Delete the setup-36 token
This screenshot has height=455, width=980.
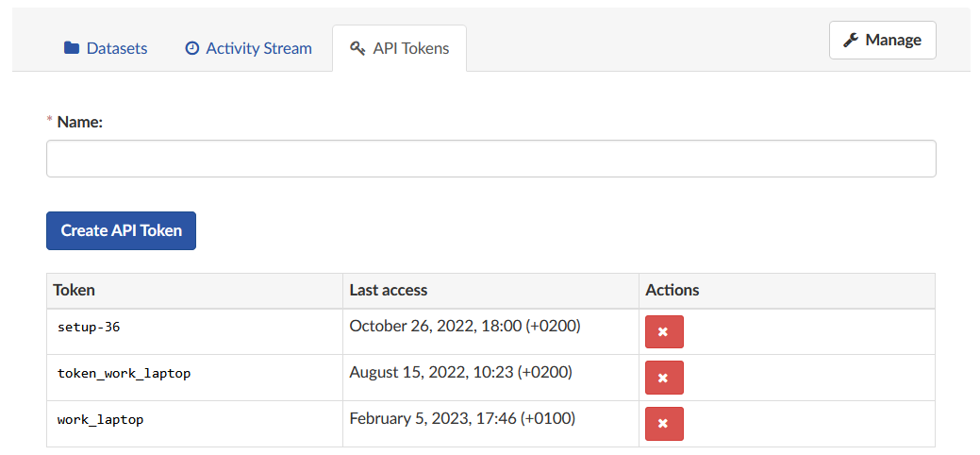click(x=664, y=331)
